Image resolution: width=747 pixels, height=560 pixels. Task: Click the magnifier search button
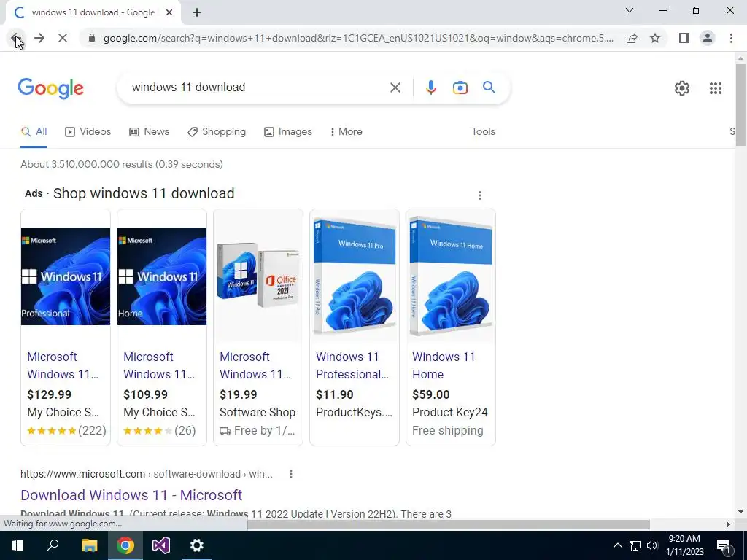pos(489,87)
